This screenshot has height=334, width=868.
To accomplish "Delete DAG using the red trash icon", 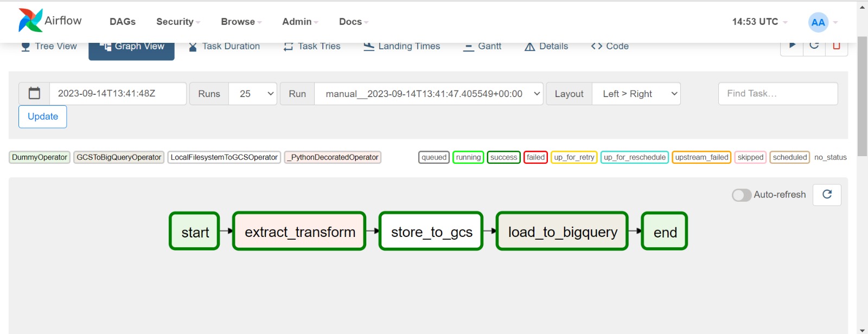I will point(837,46).
